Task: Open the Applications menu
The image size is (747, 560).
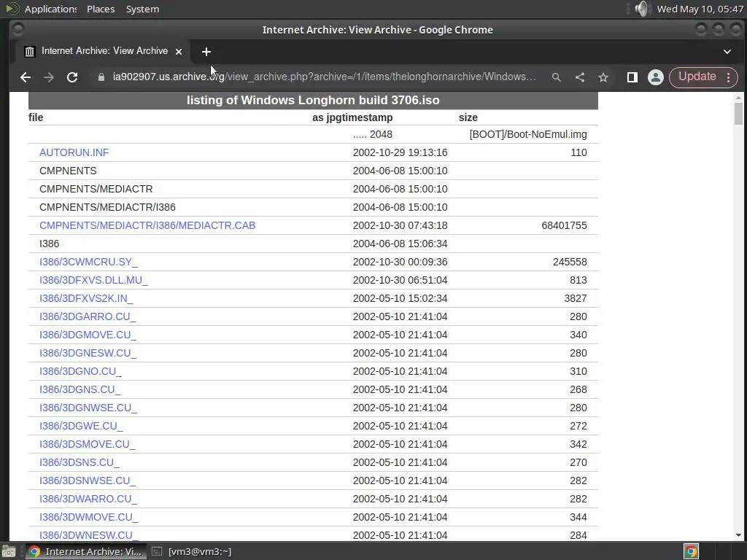Action: point(50,9)
